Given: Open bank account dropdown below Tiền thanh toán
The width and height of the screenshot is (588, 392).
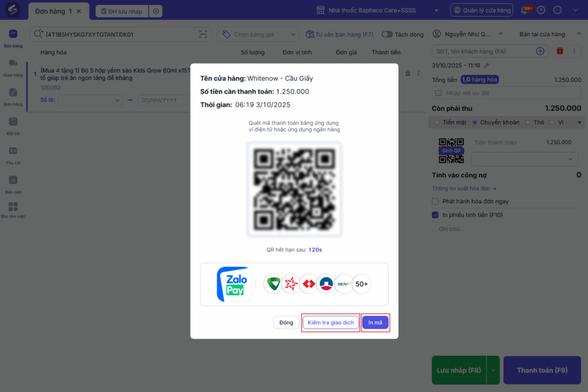Looking at the screenshot, I should (x=524, y=159).
